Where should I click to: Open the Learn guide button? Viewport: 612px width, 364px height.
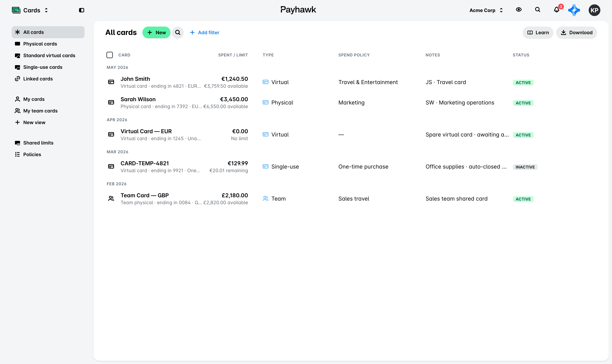tap(538, 32)
